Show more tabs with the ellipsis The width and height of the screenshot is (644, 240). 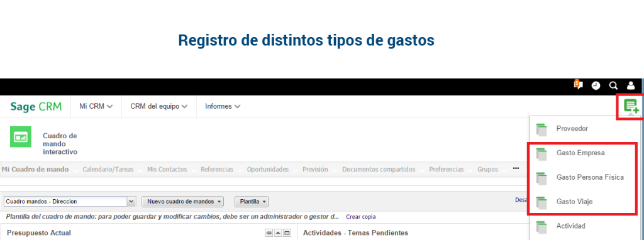pos(516,168)
